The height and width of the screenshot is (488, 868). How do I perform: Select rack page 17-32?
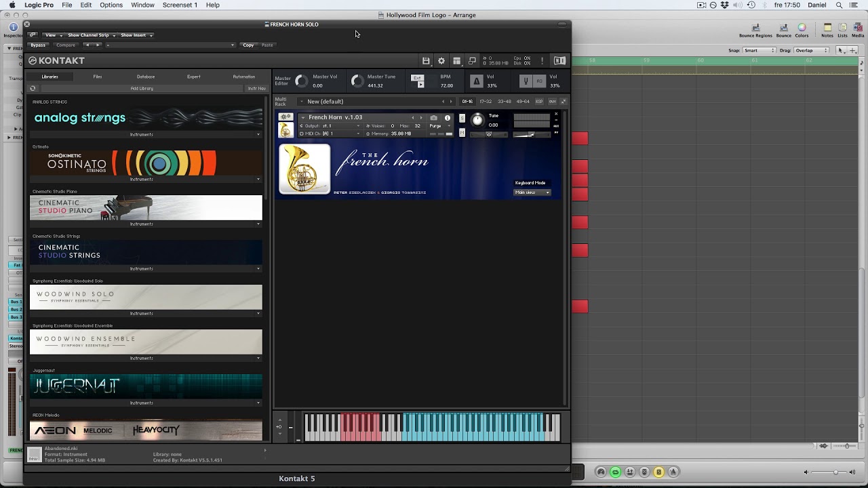(486, 102)
